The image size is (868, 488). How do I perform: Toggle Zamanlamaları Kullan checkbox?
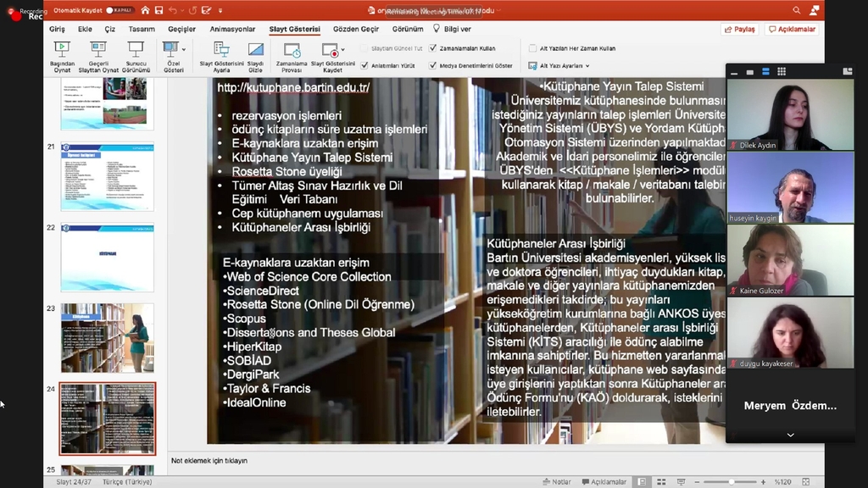pos(433,48)
